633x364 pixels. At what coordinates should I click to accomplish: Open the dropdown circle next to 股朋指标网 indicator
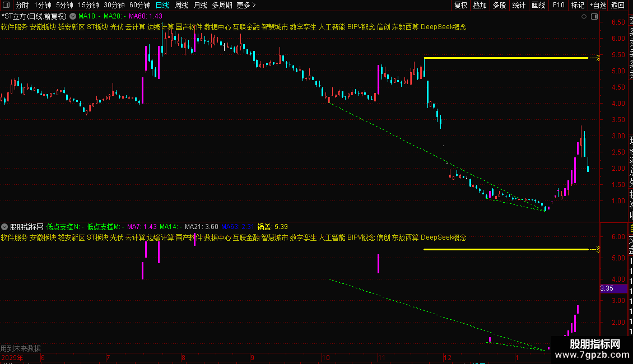coord(4,227)
